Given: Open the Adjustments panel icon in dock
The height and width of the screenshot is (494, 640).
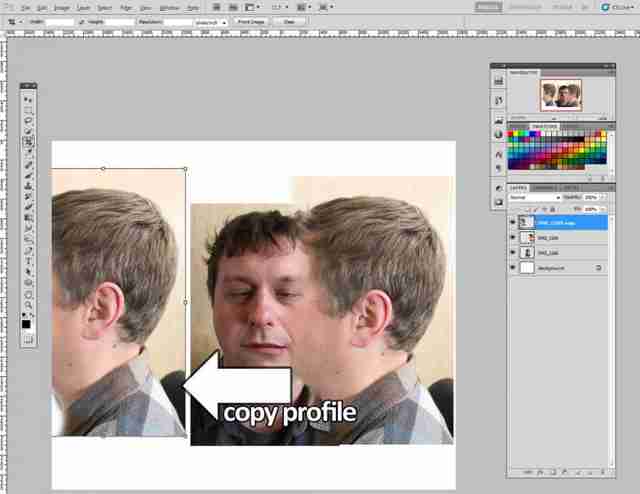Looking at the screenshot, I should coord(498,188).
